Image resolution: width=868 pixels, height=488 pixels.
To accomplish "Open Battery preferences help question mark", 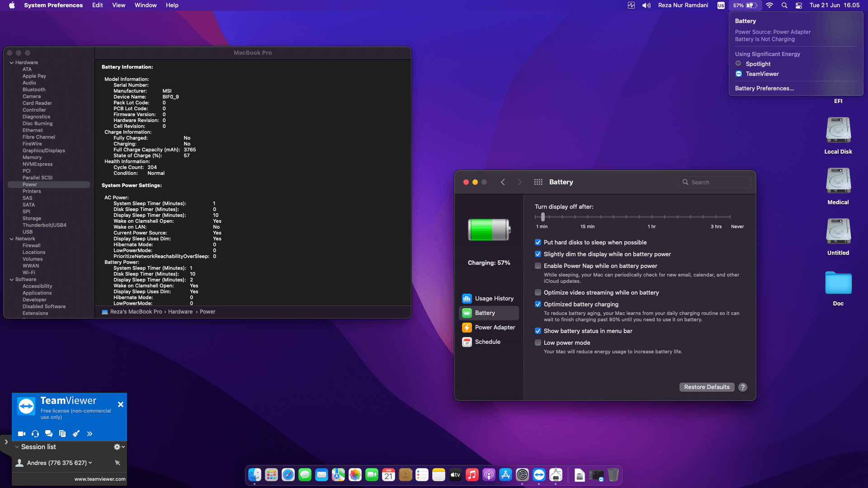I will tap(743, 387).
